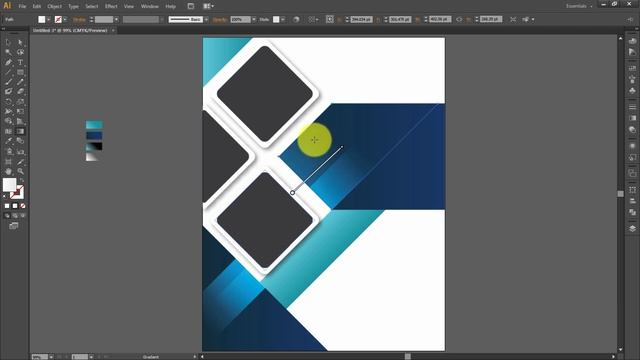The width and height of the screenshot is (640, 360).
Task: Open the File menu
Action: pyautogui.click(x=22, y=6)
